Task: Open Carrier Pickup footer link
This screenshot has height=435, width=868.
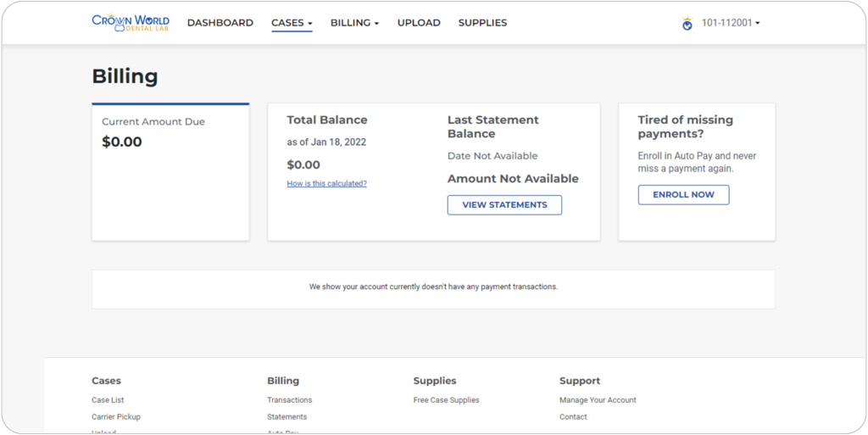Action: click(x=116, y=417)
